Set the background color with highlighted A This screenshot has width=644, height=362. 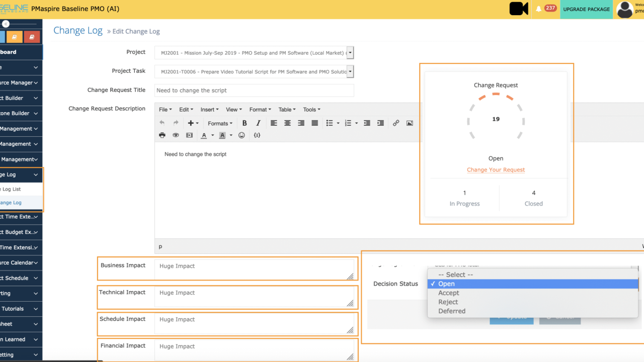coord(222,135)
